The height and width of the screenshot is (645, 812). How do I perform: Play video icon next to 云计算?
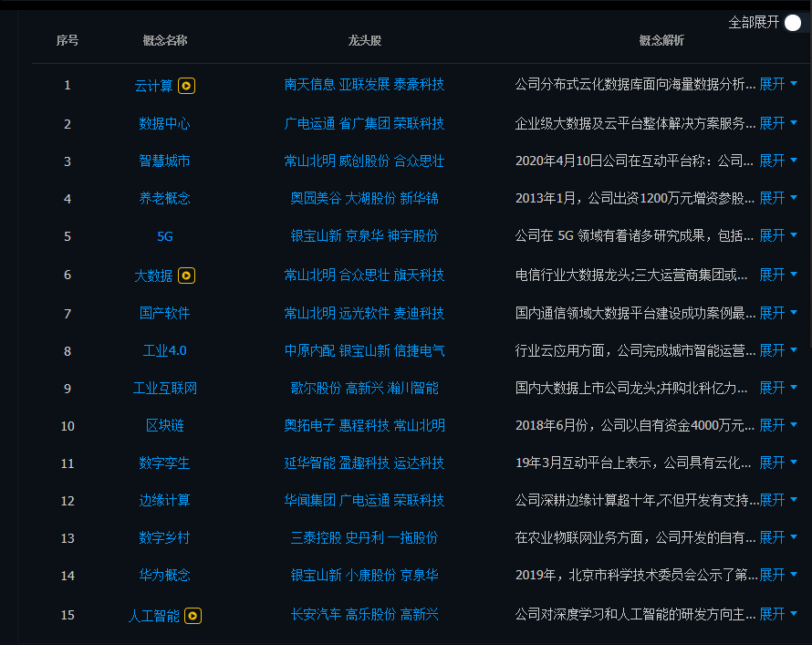click(x=186, y=86)
